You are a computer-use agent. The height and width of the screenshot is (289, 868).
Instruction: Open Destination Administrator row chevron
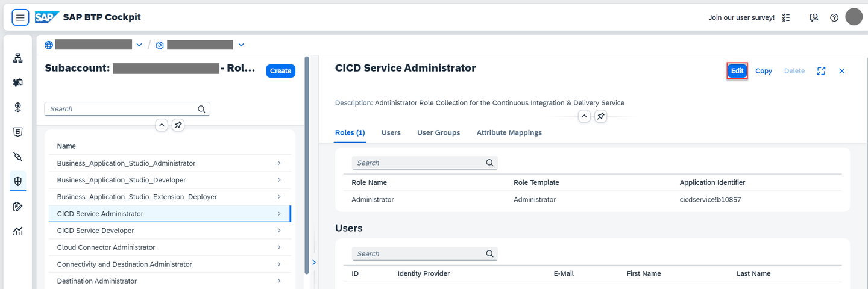(279, 281)
